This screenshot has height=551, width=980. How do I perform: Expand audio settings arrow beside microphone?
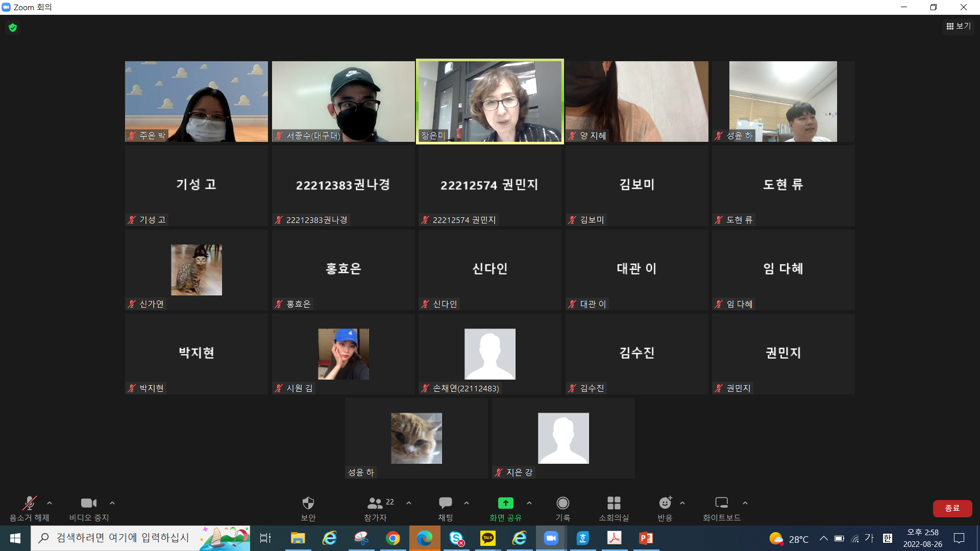click(x=50, y=503)
